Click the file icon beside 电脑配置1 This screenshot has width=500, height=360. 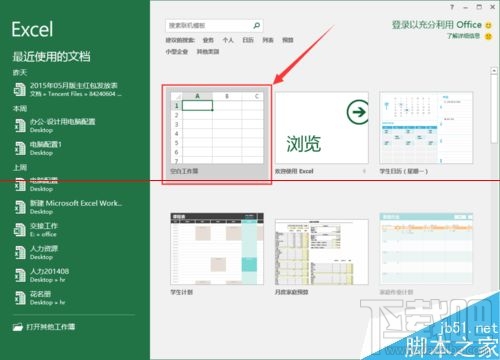[20, 148]
